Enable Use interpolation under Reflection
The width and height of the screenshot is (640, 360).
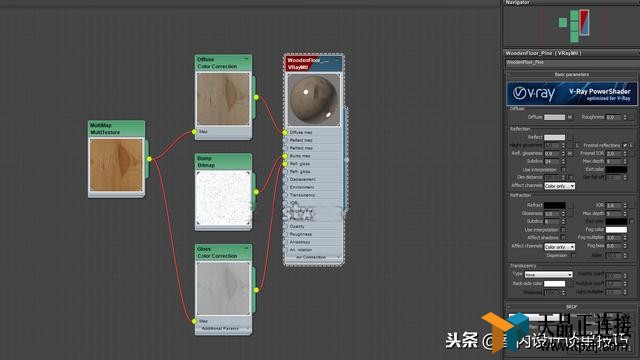(x=564, y=169)
